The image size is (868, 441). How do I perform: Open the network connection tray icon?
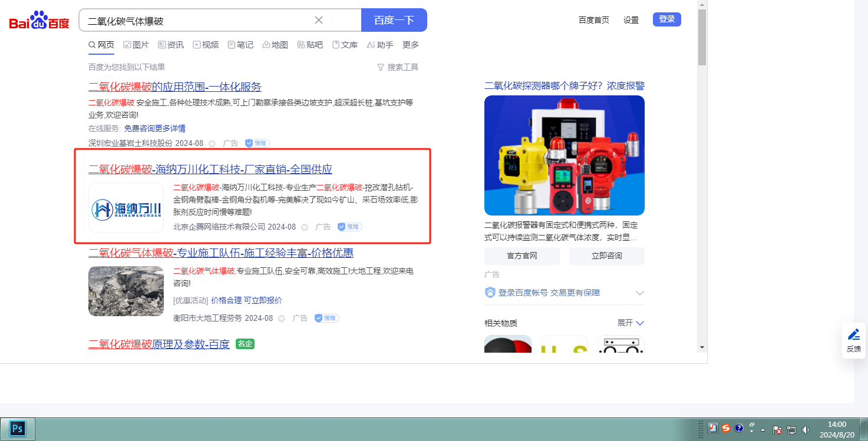(791, 430)
